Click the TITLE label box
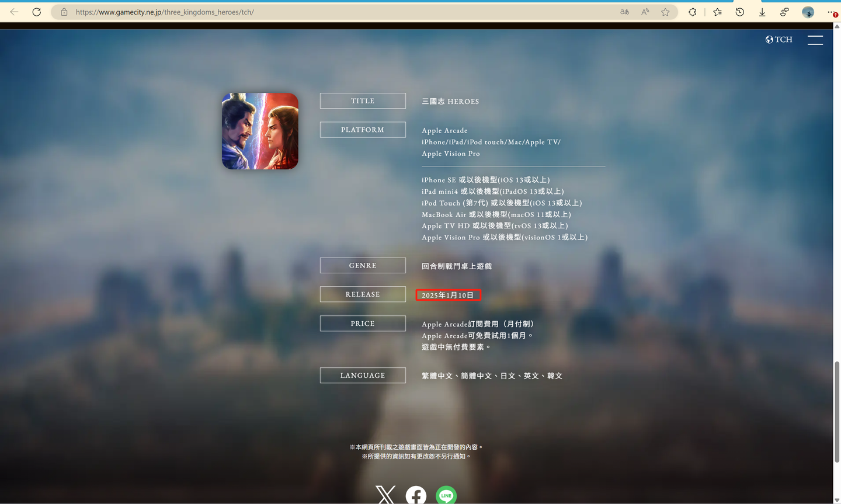The image size is (841, 504). point(363,101)
